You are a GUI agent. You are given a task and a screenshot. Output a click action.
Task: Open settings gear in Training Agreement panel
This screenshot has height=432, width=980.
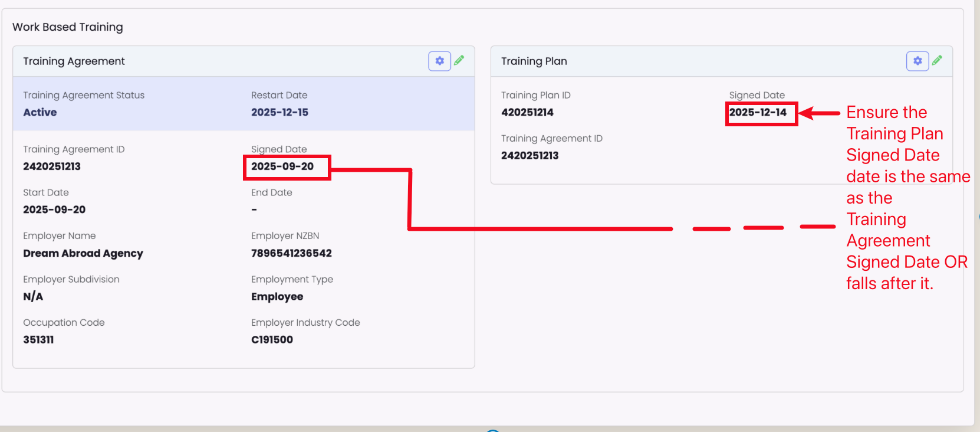pos(439,61)
